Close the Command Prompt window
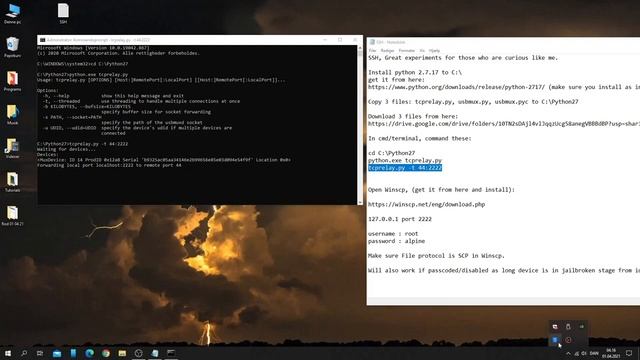The width and height of the screenshot is (640, 360). (355, 40)
